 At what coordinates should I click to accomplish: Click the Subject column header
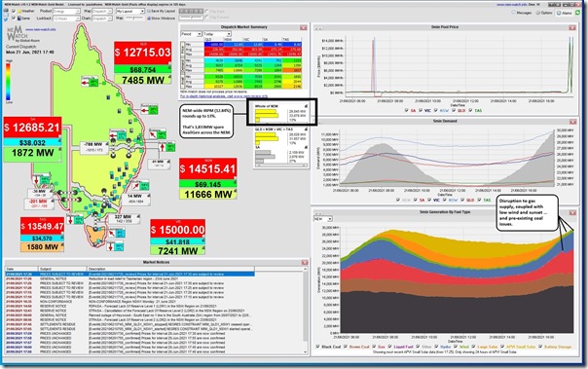(62, 269)
